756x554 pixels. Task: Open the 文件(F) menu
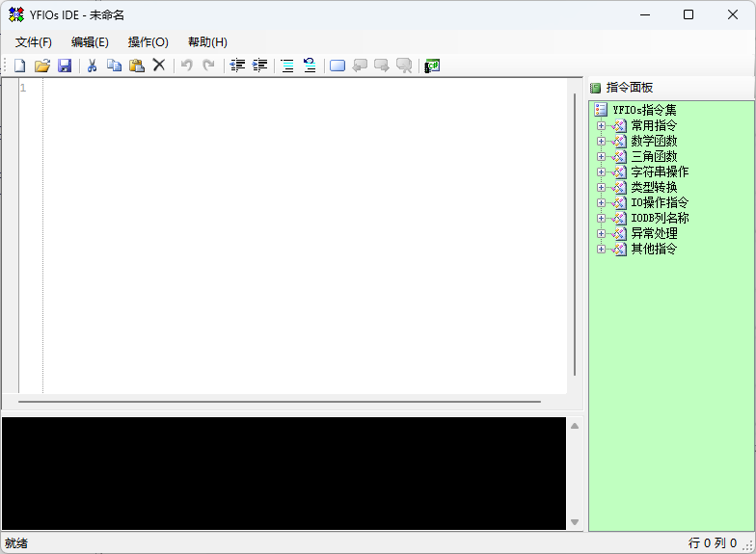[34, 42]
